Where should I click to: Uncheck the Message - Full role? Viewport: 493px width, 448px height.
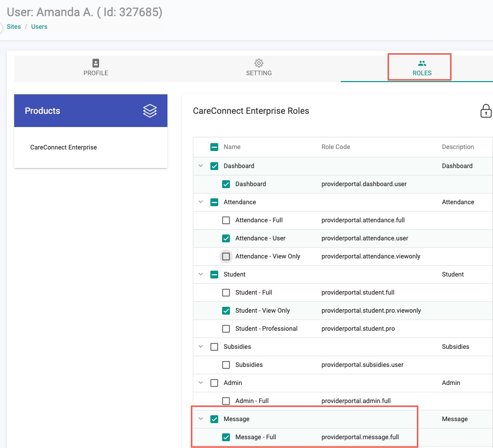pyautogui.click(x=226, y=437)
